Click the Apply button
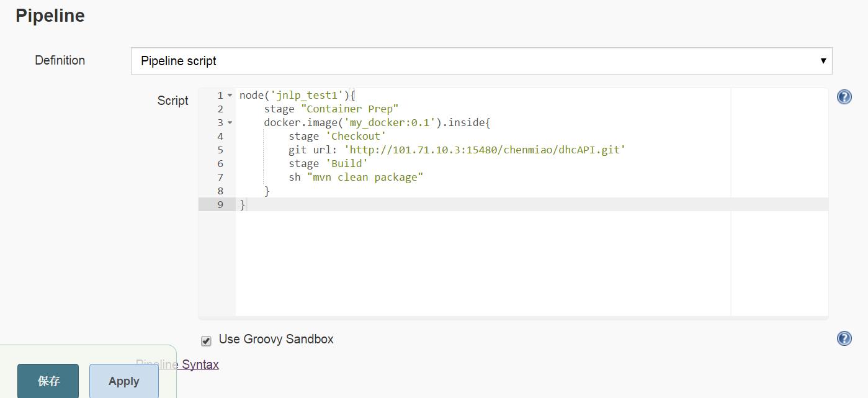868x398 pixels. (124, 381)
